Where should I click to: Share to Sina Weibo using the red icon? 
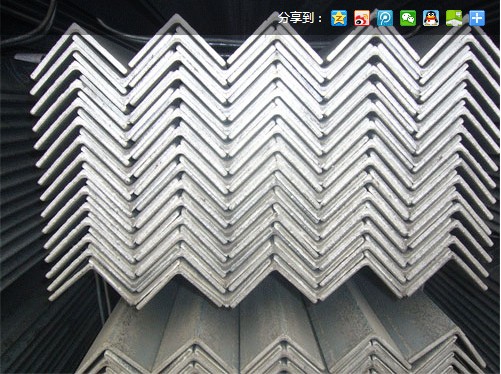pos(362,18)
